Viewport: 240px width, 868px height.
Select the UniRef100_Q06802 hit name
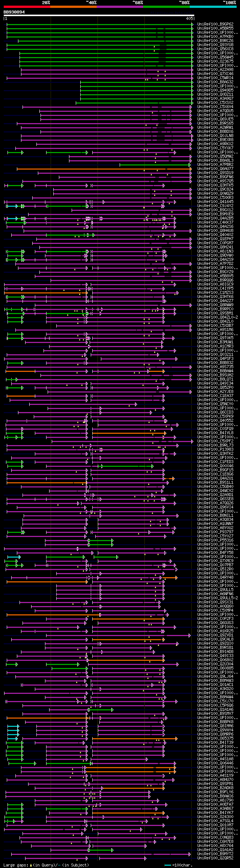point(215,660)
